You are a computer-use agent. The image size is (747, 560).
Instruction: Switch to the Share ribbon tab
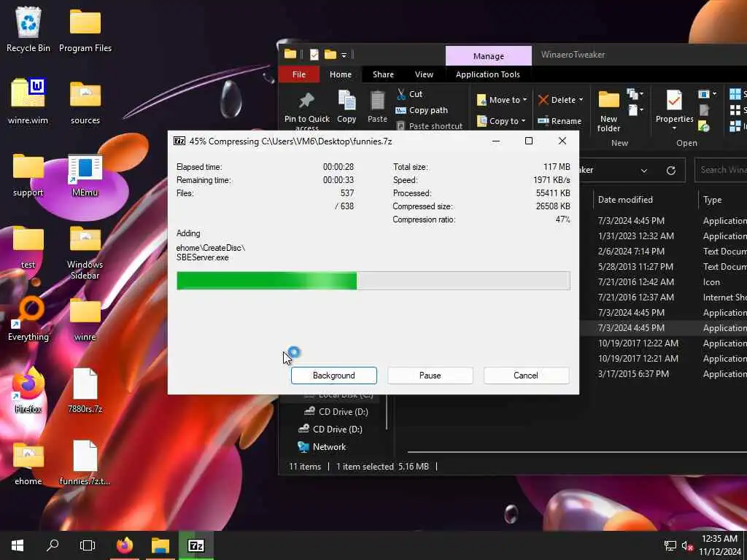coord(383,74)
